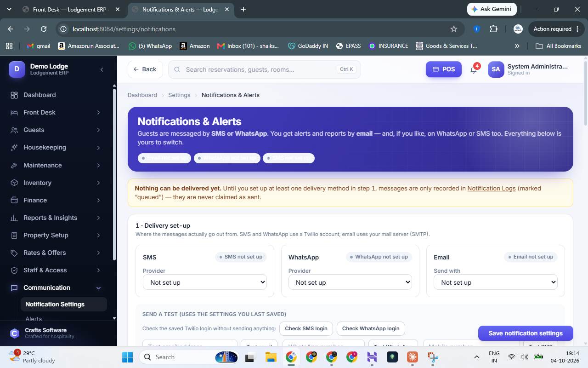588x368 pixels.
Task: Open the WhatsApp Provider dropdown
Action: tap(350, 282)
